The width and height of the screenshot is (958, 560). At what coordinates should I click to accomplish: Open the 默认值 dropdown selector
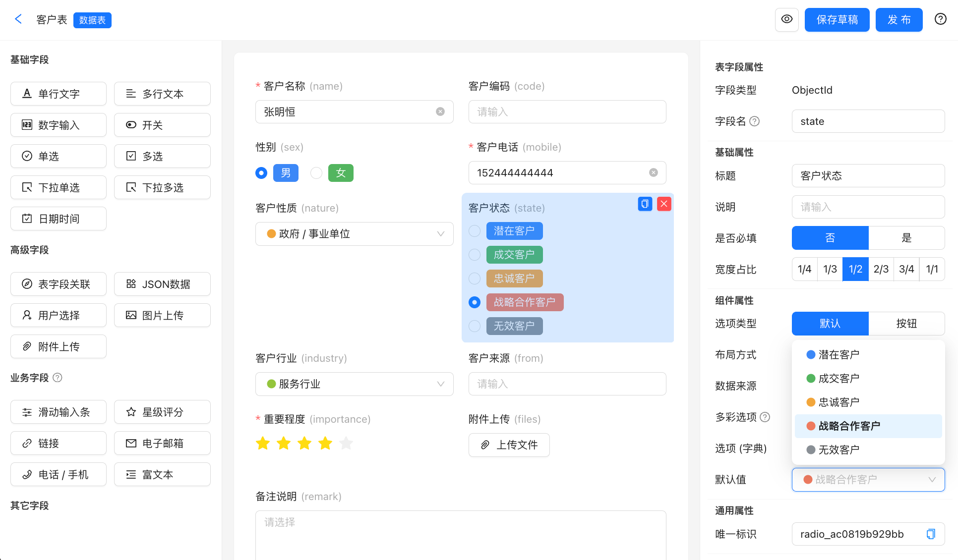click(x=868, y=479)
